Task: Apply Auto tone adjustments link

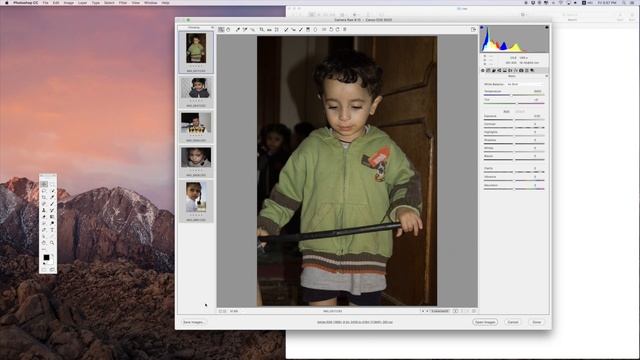Action: 507,111
